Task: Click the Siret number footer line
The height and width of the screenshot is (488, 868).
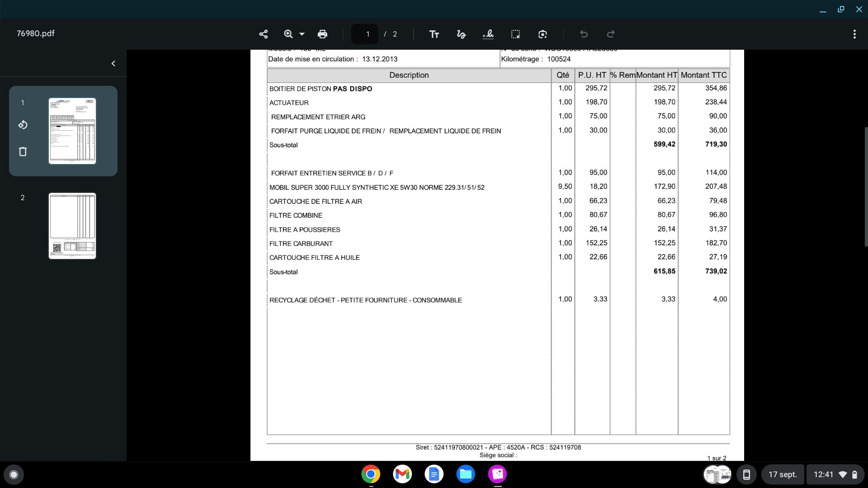Action: (x=498, y=447)
